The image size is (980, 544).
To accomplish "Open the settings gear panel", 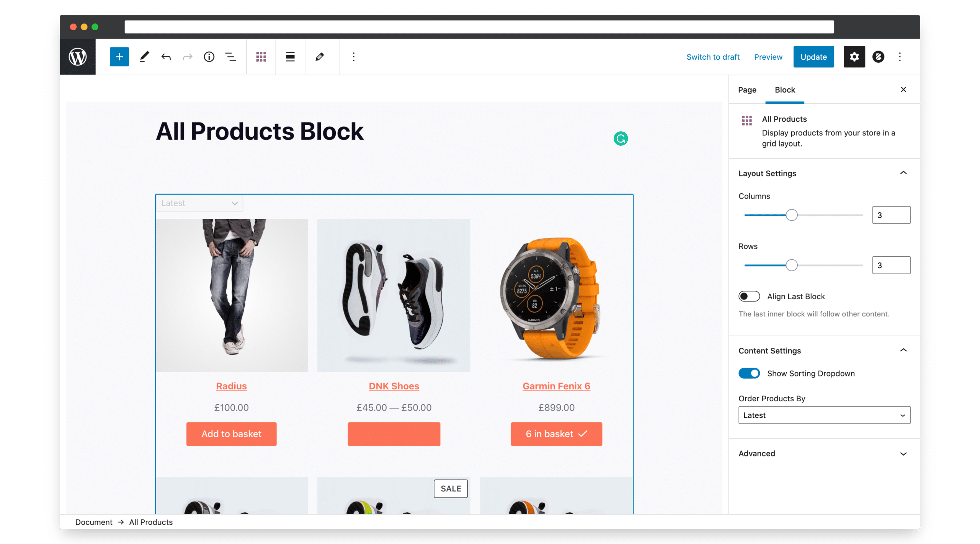I will pyautogui.click(x=854, y=57).
